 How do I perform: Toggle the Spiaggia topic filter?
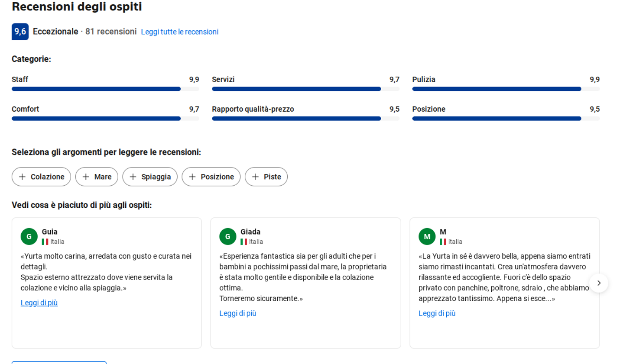[150, 177]
